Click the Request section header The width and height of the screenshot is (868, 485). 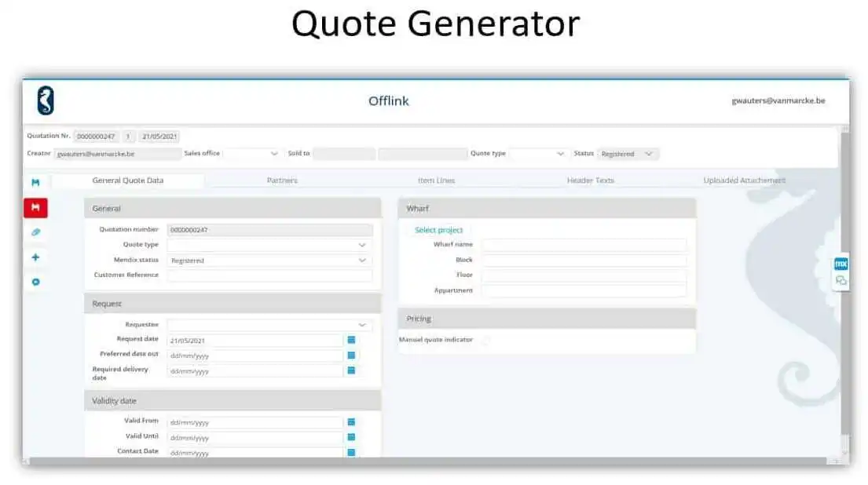pos(233,304)
